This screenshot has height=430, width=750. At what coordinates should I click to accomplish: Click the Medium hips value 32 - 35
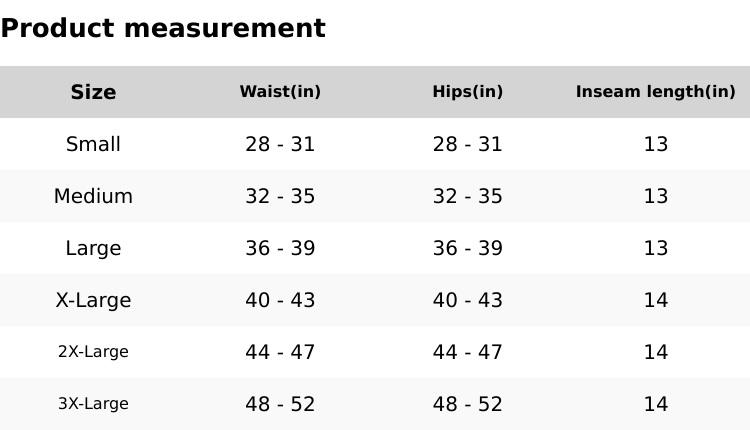pos(467,196)
